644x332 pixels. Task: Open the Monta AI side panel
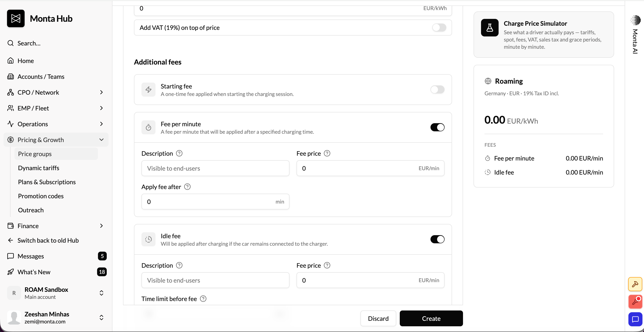click(635, 35)
